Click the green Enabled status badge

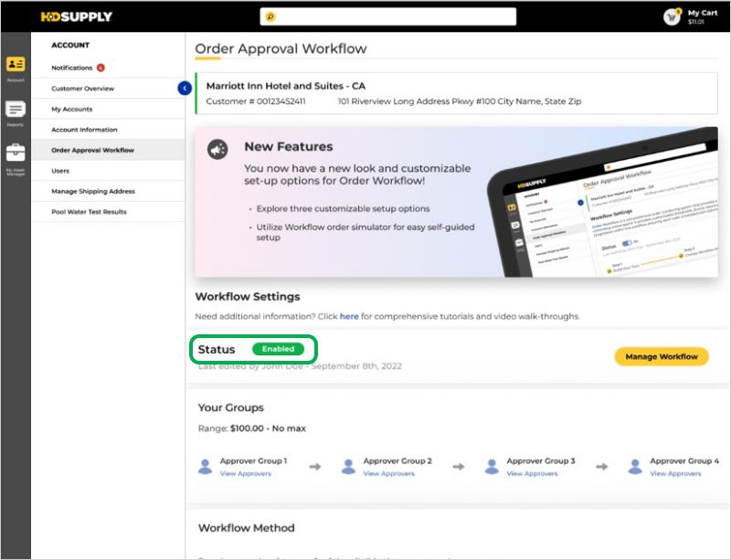(x=278, y=349)
